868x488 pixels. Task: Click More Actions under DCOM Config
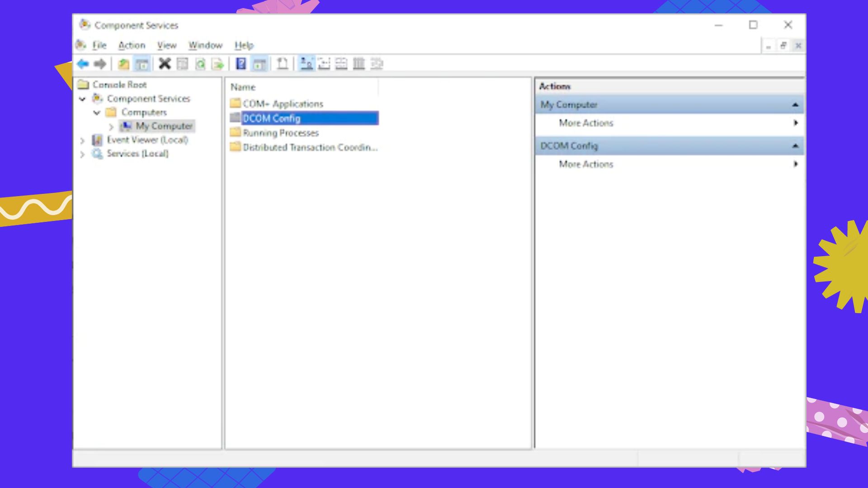click(x=586, y=164)
